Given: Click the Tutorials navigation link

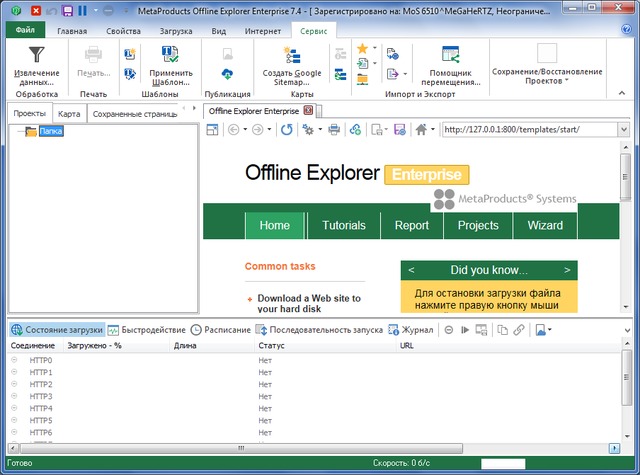Looking at the screenshot, I should point(343,225).
